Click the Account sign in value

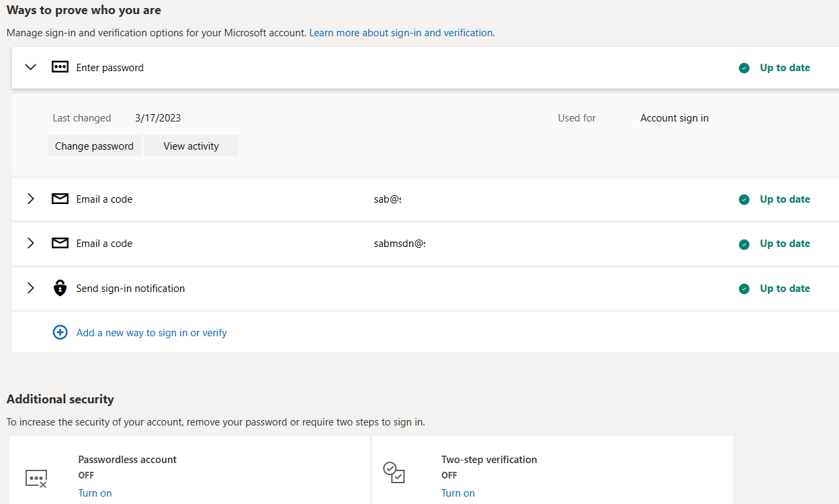coord(674,118)
